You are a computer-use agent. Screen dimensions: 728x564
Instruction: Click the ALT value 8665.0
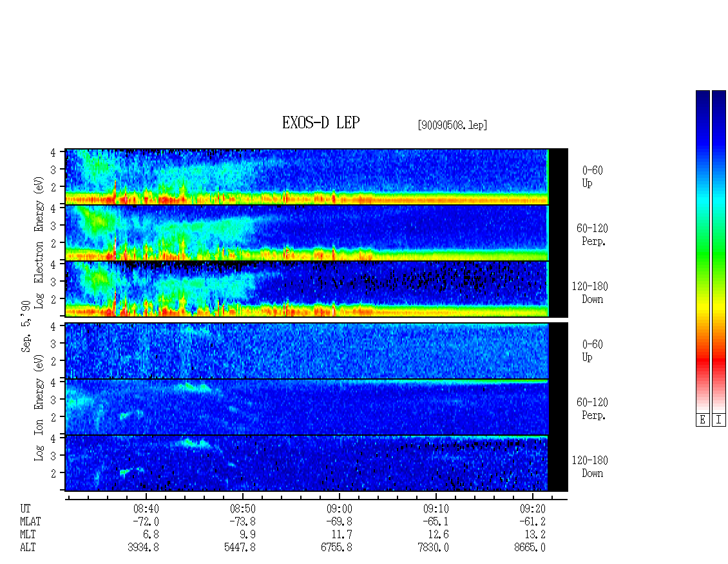coord(530,548)
